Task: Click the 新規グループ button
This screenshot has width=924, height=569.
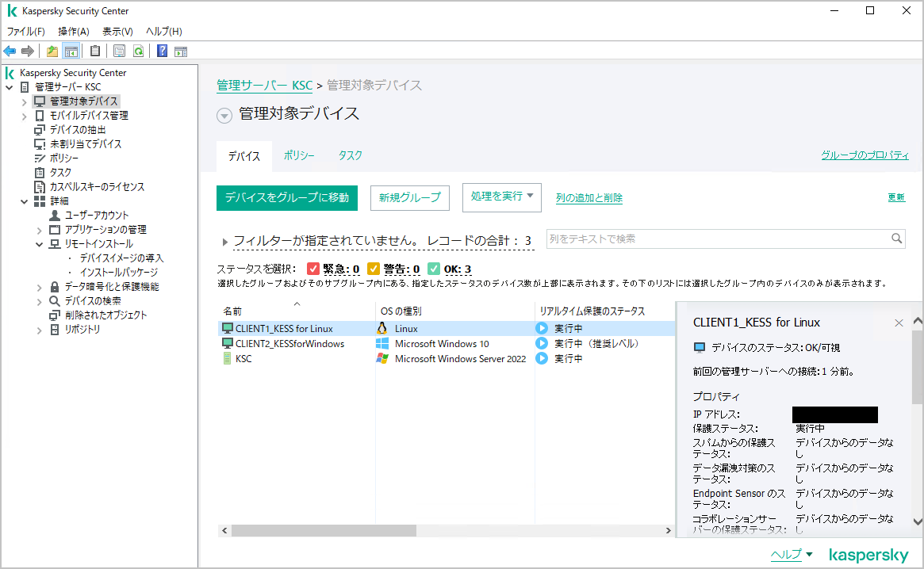Action: click(x=409, y=198)
